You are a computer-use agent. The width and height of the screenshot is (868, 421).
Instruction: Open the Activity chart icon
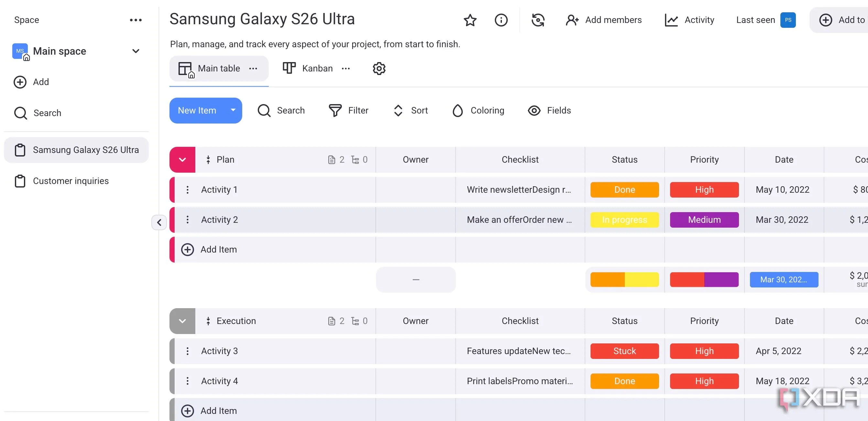coord(671,20)
